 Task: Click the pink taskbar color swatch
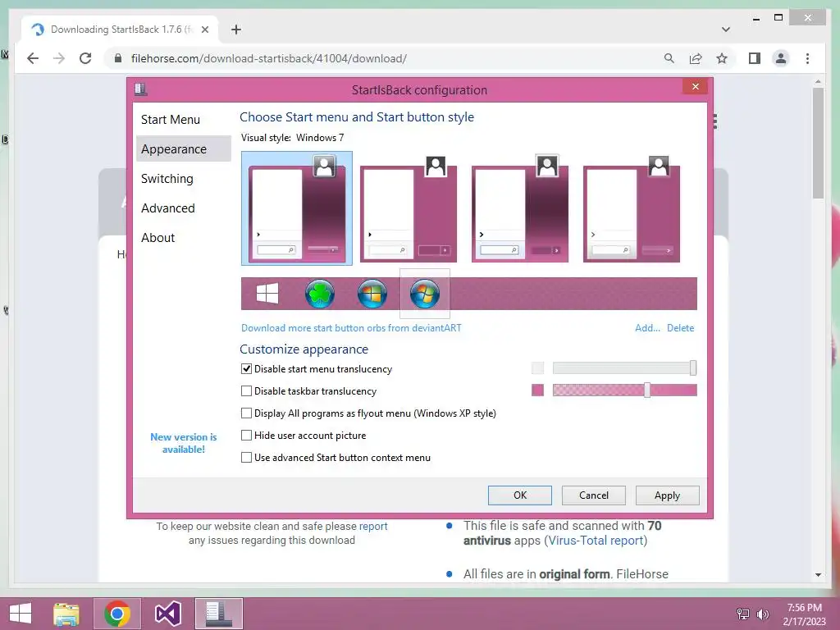[537, 390]
